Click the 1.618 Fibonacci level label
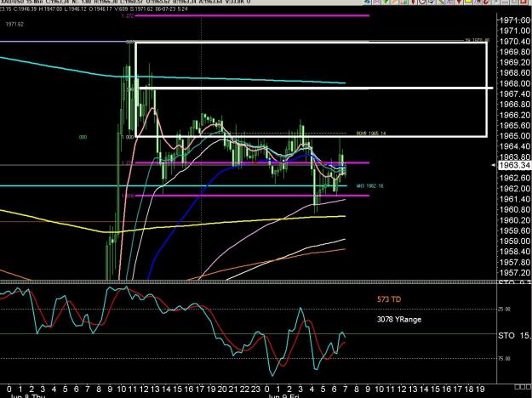532x398 pixels. (x=128, y=196)
